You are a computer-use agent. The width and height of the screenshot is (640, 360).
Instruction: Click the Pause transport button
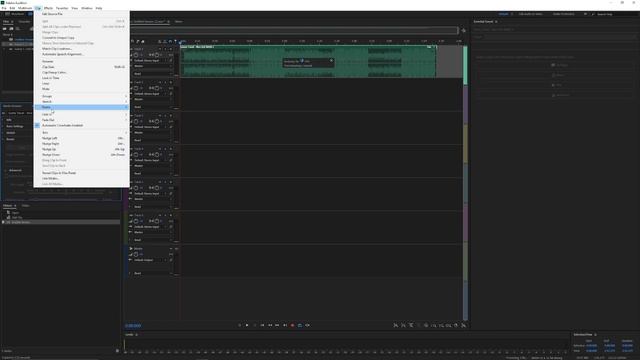click(x=255, y=325)
